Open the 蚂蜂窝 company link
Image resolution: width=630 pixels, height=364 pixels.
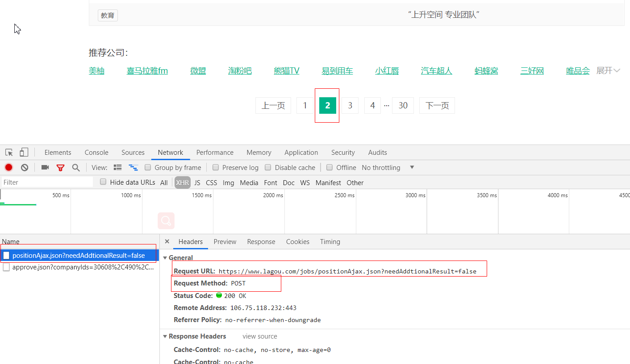click(486, 70)
